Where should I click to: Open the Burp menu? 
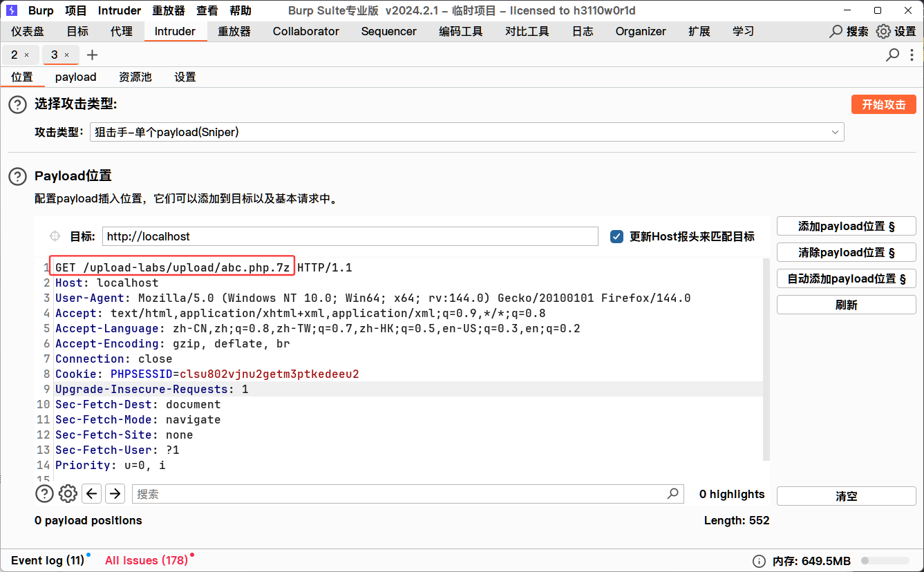pos(41,10)
